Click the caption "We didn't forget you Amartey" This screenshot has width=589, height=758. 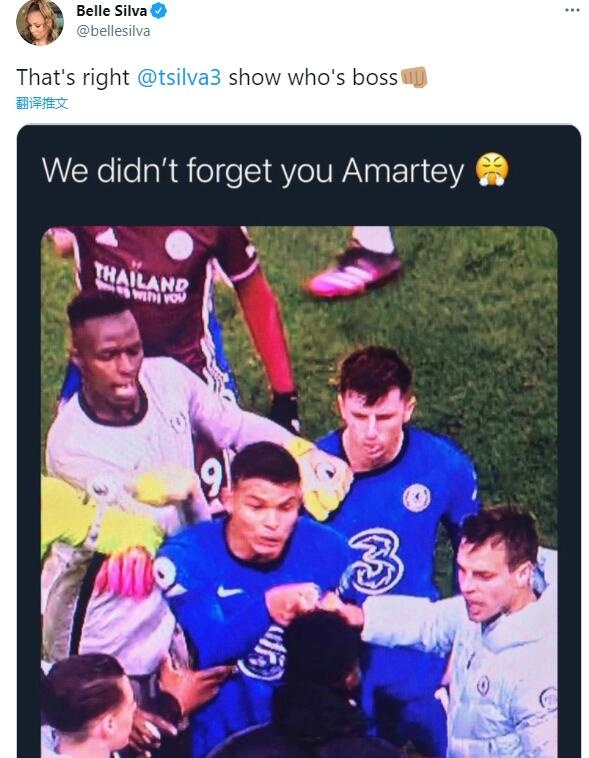point(252,171)
